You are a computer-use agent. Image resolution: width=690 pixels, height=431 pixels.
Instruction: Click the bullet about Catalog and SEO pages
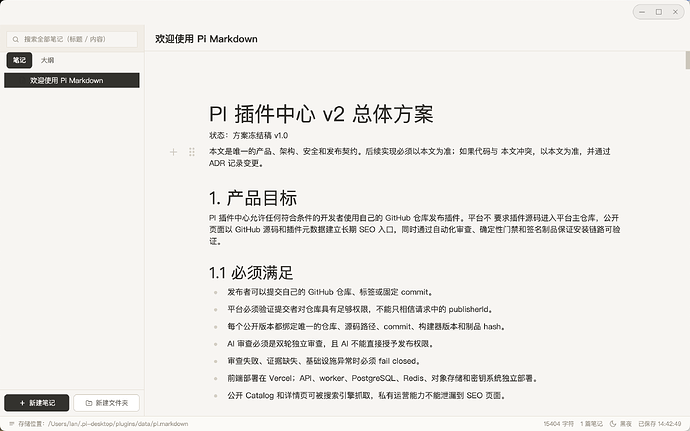[x=367, y=395]
